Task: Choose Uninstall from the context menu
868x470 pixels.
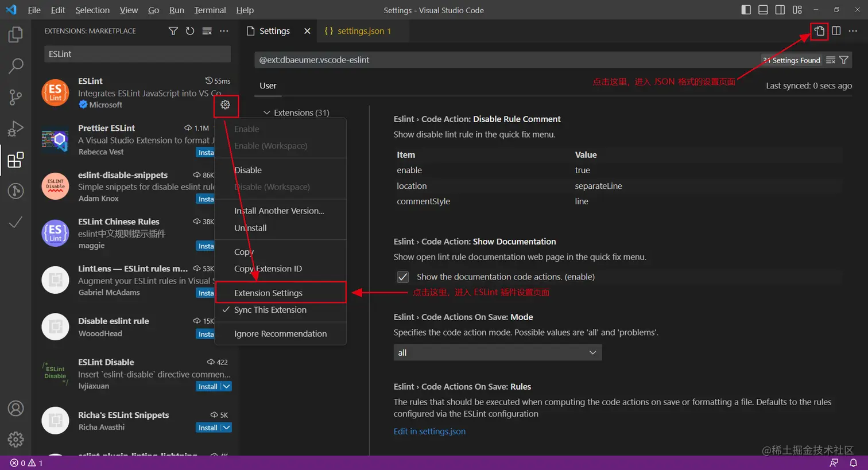Action: 281,228
